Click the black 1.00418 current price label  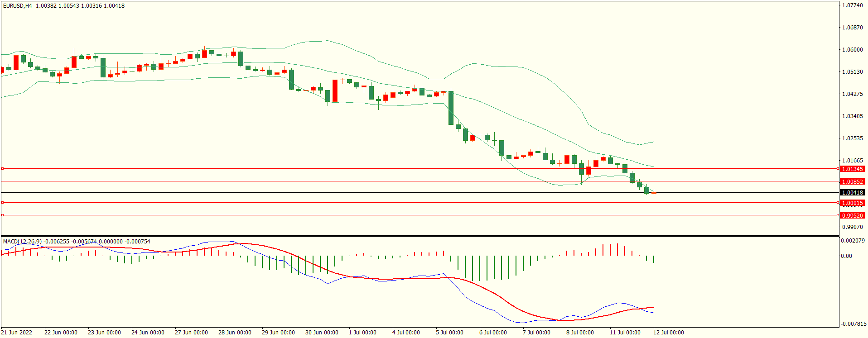pos(852,192)
